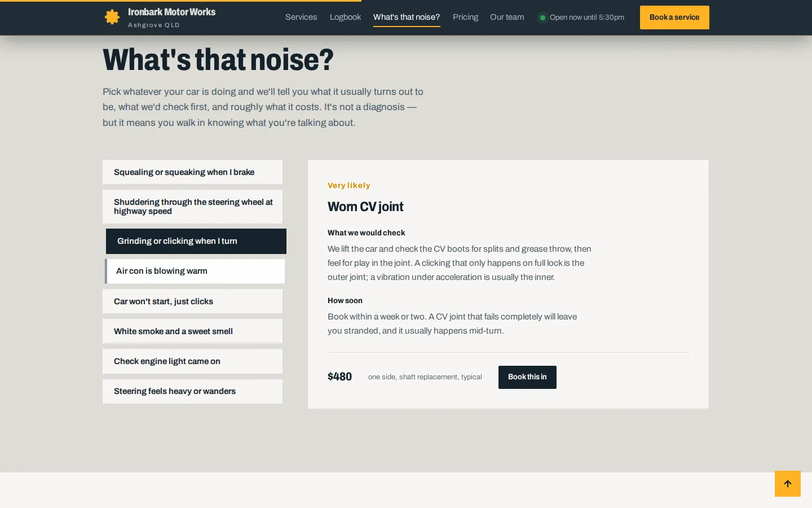Click the one side, shaft replacement note
Screen dimensions: 812x508
[425, 377]
